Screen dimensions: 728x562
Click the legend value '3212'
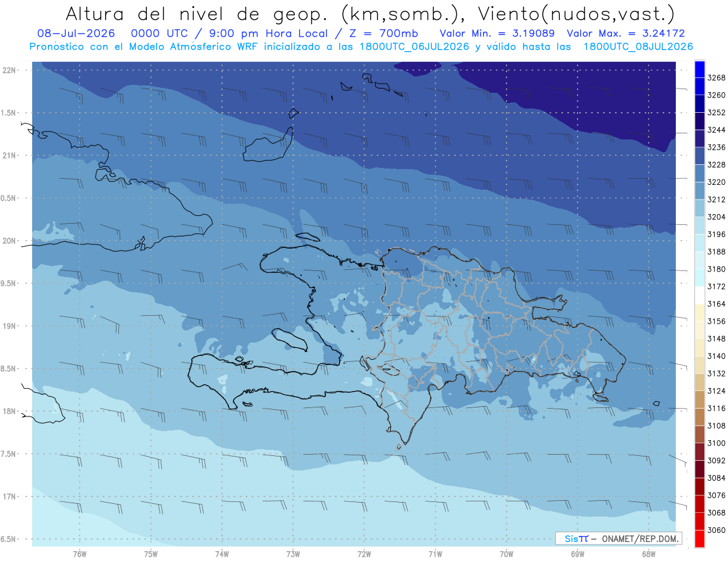pos(716,199)
